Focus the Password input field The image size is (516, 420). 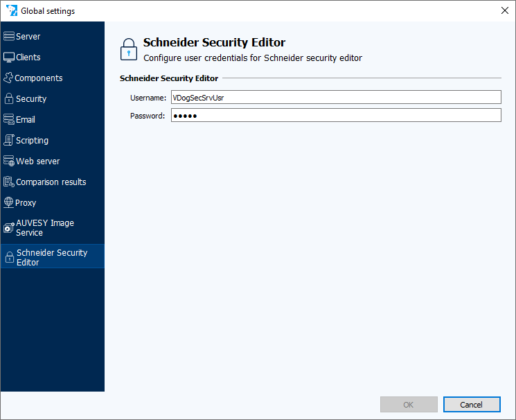point(336,115)
